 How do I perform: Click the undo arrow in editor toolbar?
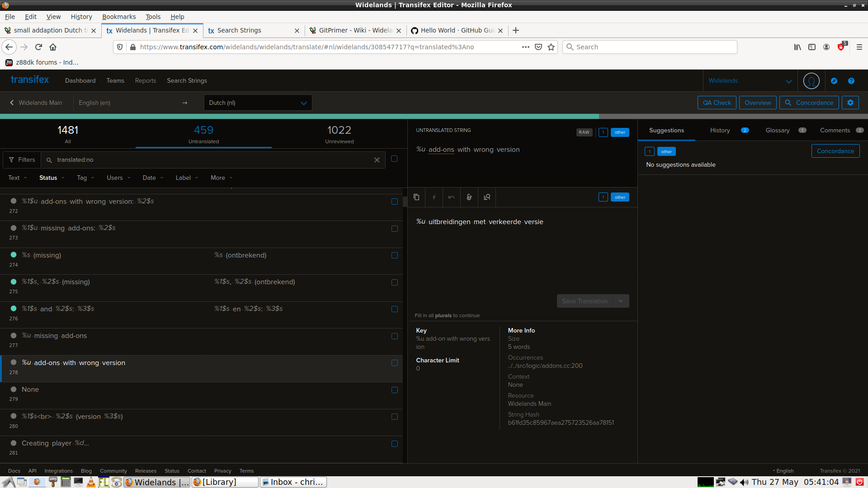coord(451,197)
